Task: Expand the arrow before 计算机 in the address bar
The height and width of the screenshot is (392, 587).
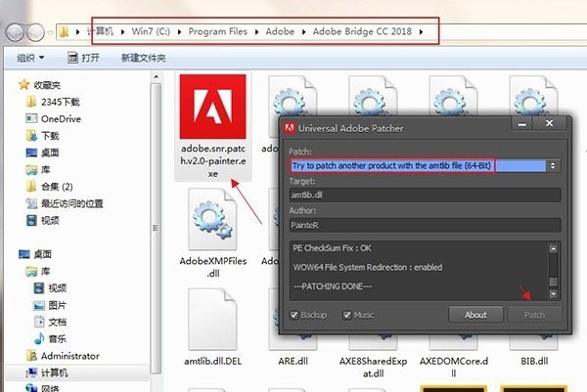Action: point(77,32)
